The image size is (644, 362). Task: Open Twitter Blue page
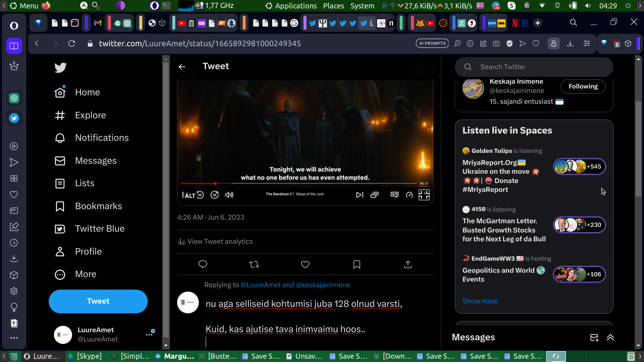90,229
